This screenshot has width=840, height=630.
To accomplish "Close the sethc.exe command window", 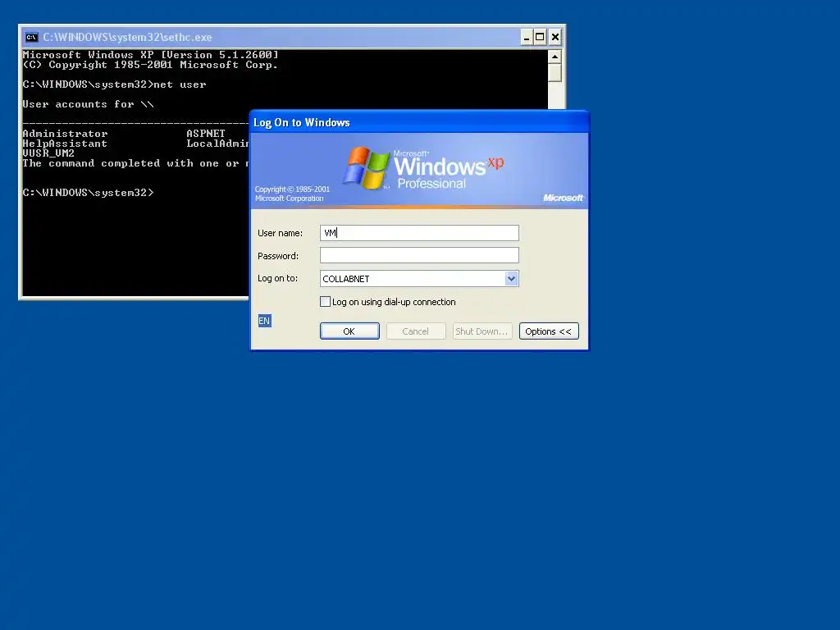I will (x=555, y=37).
